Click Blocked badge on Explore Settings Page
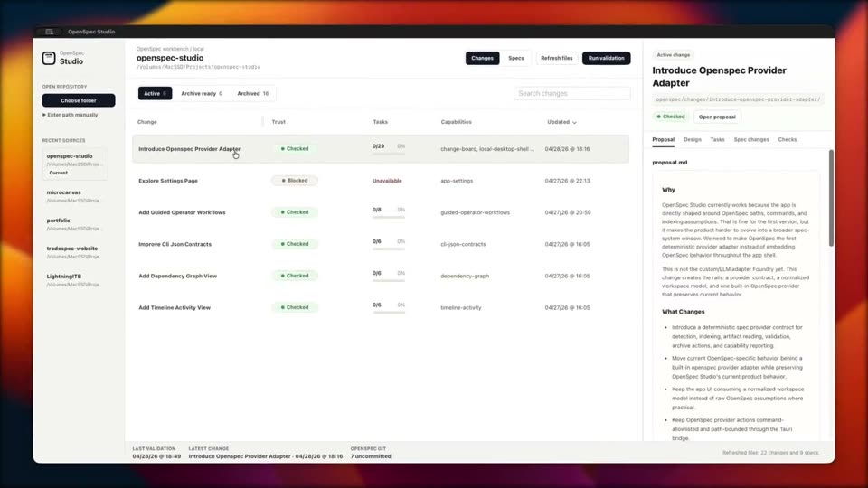This screenshot has width=868, height=488. click(295, 181)
